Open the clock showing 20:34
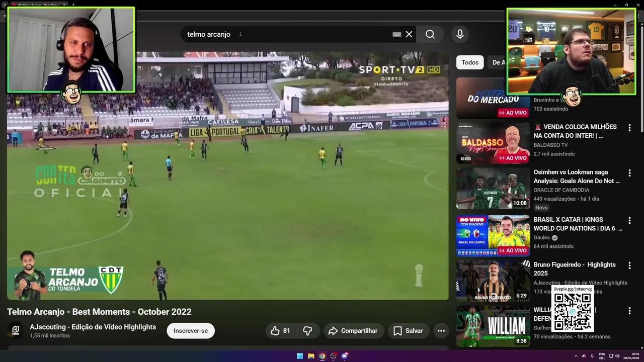The height and width of the screenshot is (362, 644). (632, 356)
